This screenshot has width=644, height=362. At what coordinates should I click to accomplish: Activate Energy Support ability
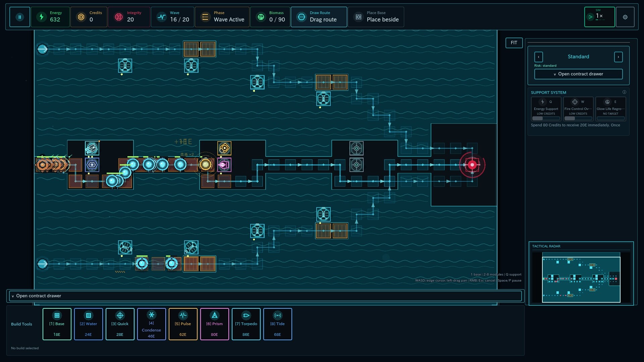pos(546,109)
